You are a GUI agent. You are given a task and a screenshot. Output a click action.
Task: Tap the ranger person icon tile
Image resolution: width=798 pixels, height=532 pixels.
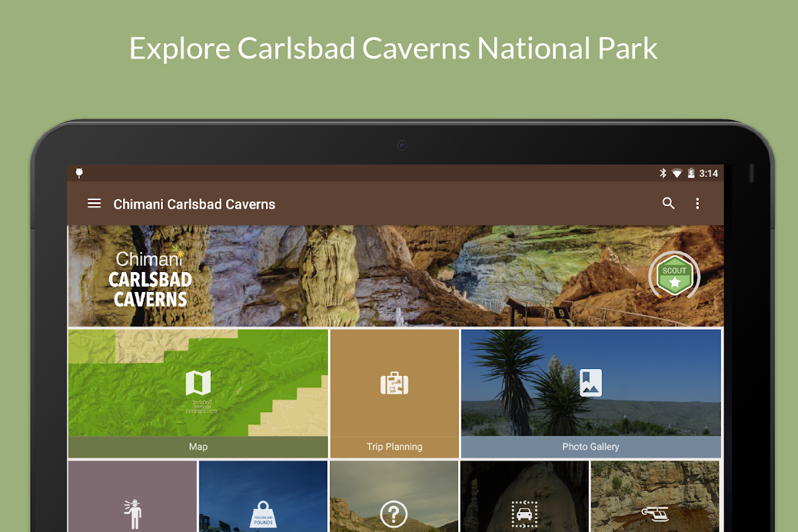coord(132,496)
